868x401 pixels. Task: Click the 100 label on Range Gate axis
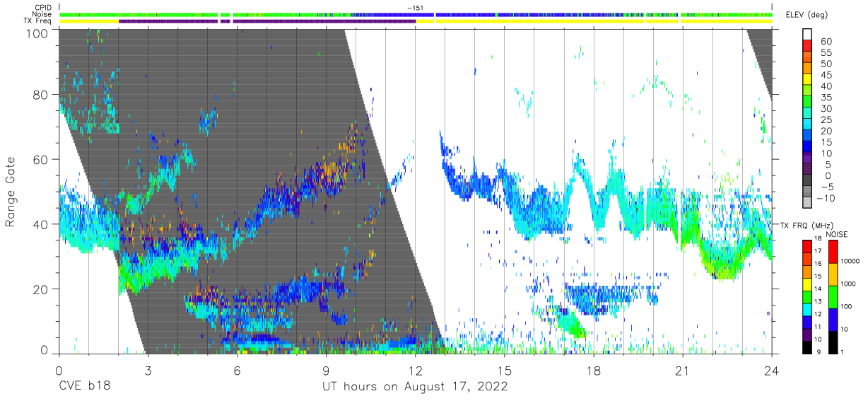point(37,33)
